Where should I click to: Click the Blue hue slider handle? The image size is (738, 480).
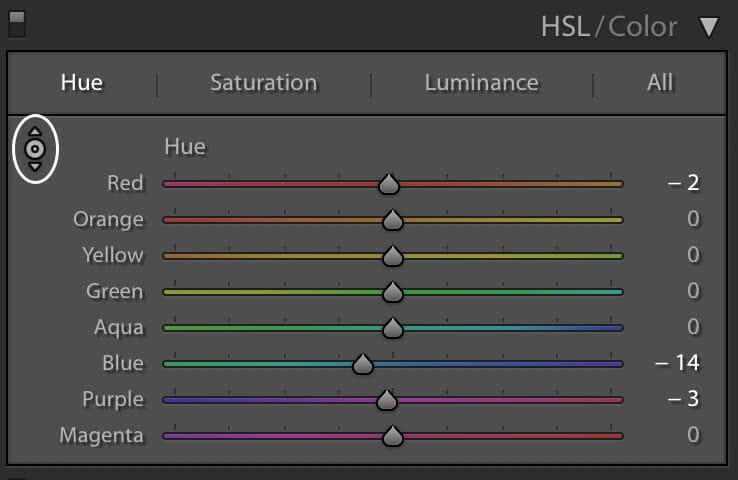(x=363, y=364)
